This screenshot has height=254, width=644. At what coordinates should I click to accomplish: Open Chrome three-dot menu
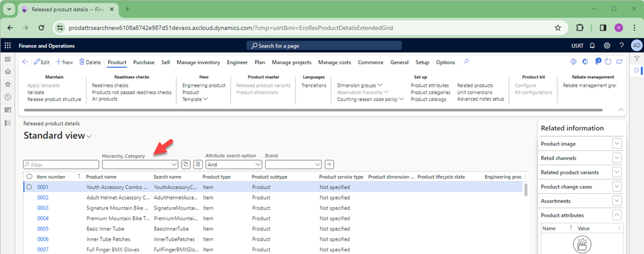pos(635,28)
